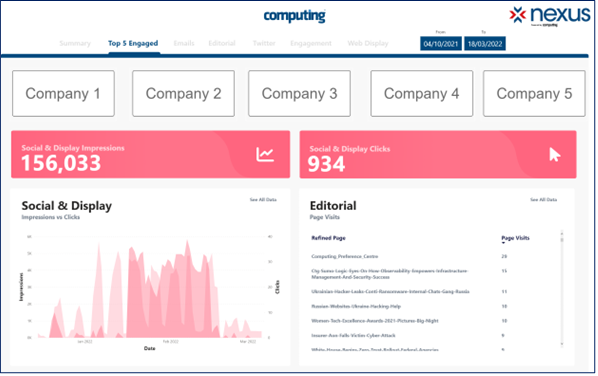Pick the Company 3 button

coord(299,93)
